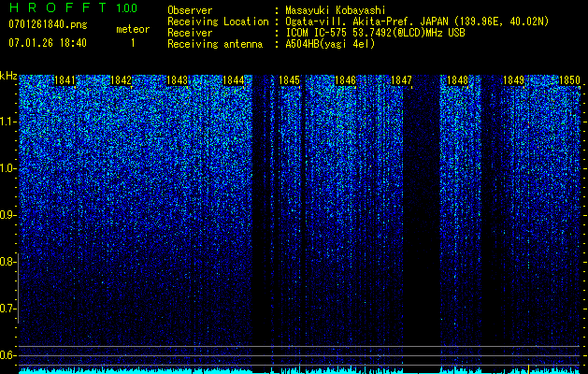Select the filename 0701261840.png

tap(48, 25)
